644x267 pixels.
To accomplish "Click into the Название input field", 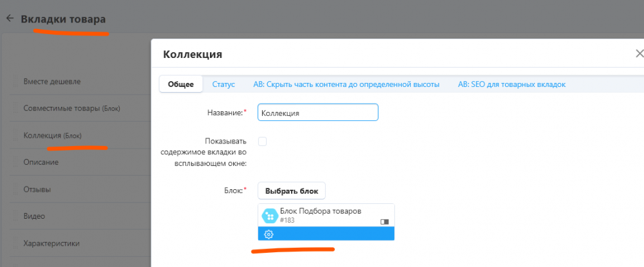I will pyautogui.click(x=317, y=113).
